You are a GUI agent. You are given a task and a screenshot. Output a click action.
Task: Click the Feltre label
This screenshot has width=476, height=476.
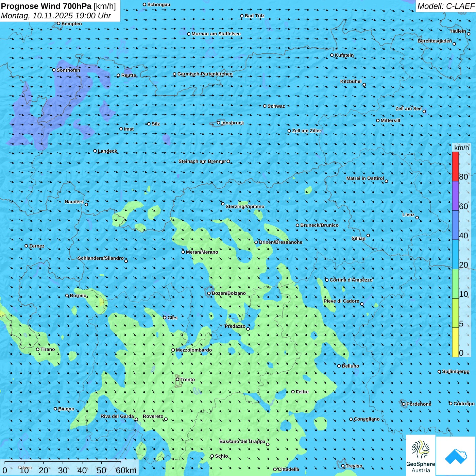pos(302,392)
